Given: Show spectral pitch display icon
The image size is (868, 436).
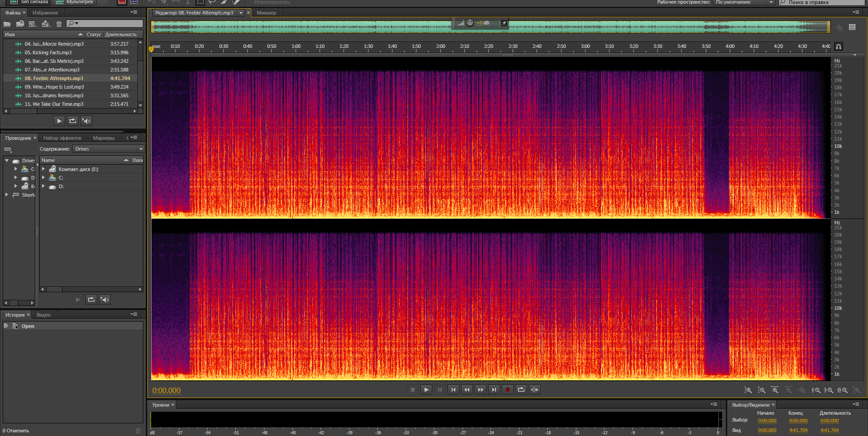Looking at the screenshot, I should click(x=134, y=2).
